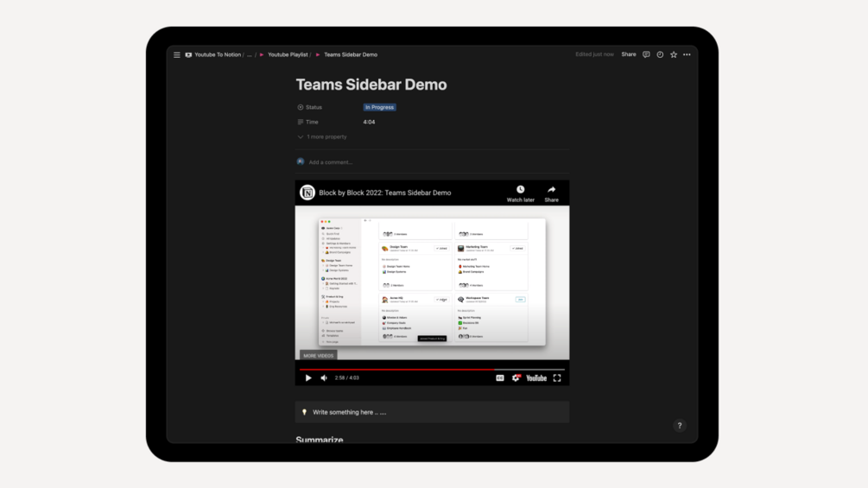
Task: Open the sidebar hamburger menu
Action: (176, 54)
